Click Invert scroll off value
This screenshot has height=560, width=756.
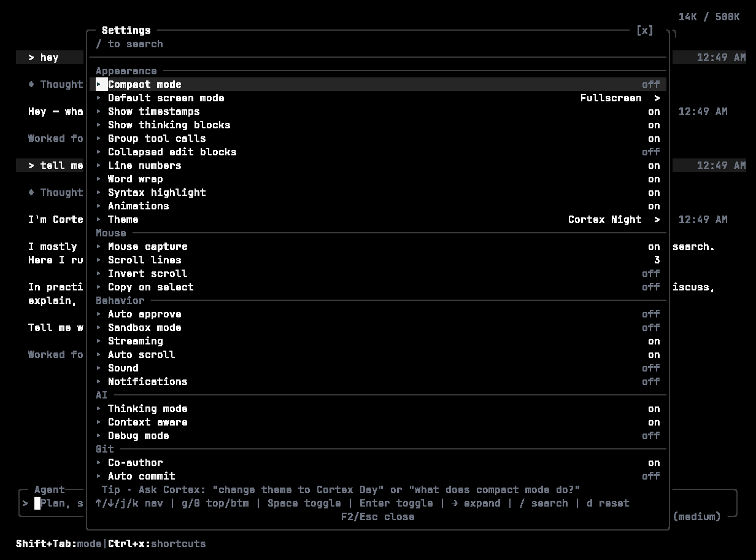coord(650,273)
